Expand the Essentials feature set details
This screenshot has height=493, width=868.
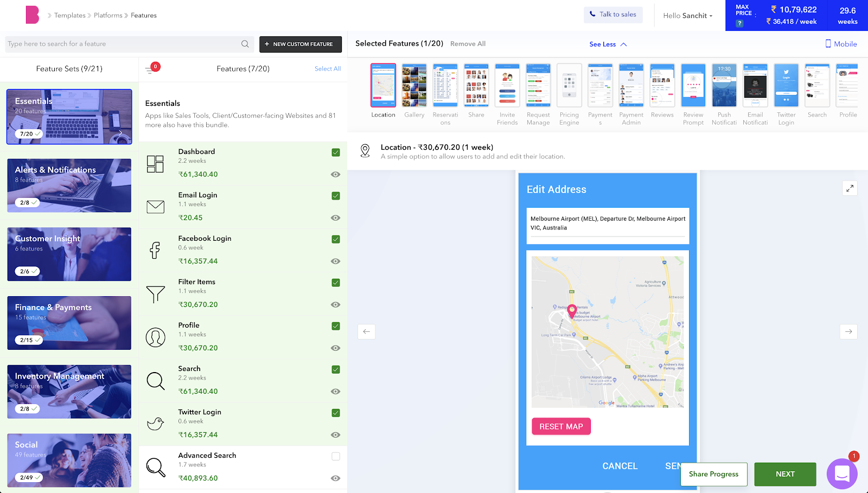(x=122, y=132)
